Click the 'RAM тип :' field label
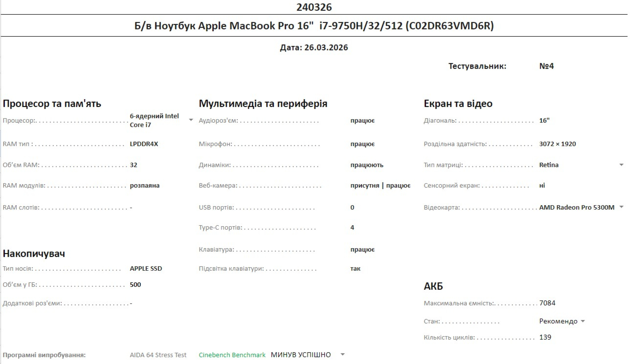The image size is (630, 364). tap(18, 144)
